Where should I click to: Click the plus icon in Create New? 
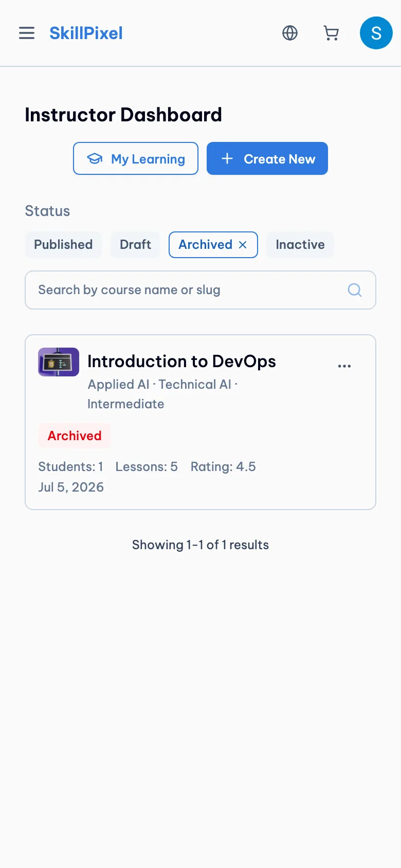click(x=227, y=158)
